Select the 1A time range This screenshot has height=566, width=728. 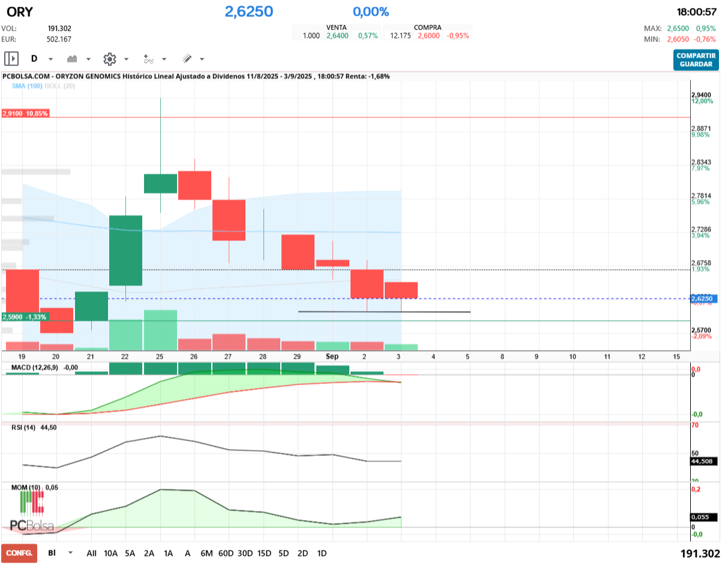pyautogui.click(x=168, y=553)
